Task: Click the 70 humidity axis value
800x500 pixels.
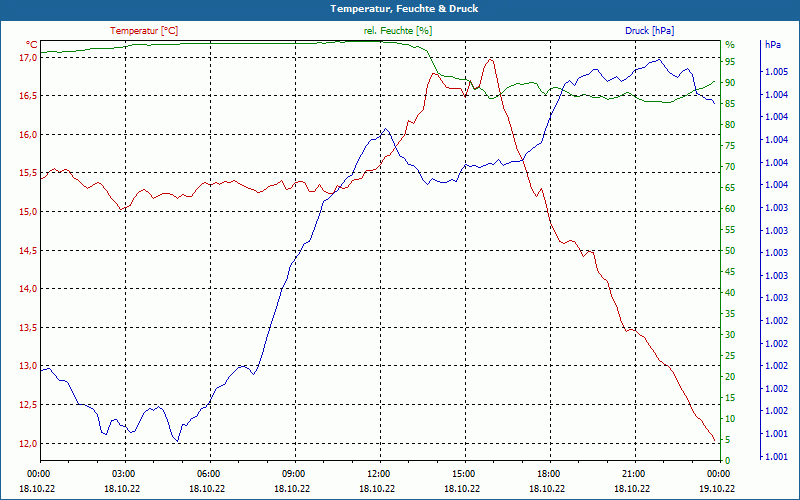Action: (730, 167)
